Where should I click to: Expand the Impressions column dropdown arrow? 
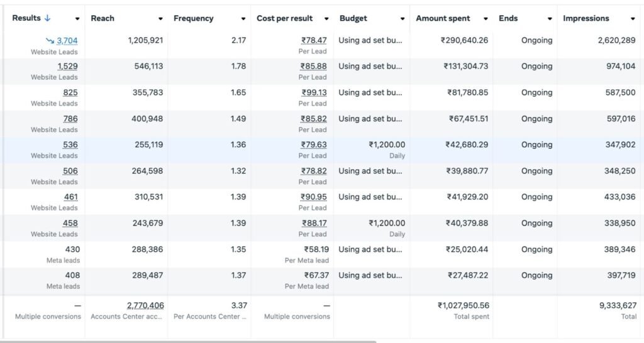click(633, 19)
